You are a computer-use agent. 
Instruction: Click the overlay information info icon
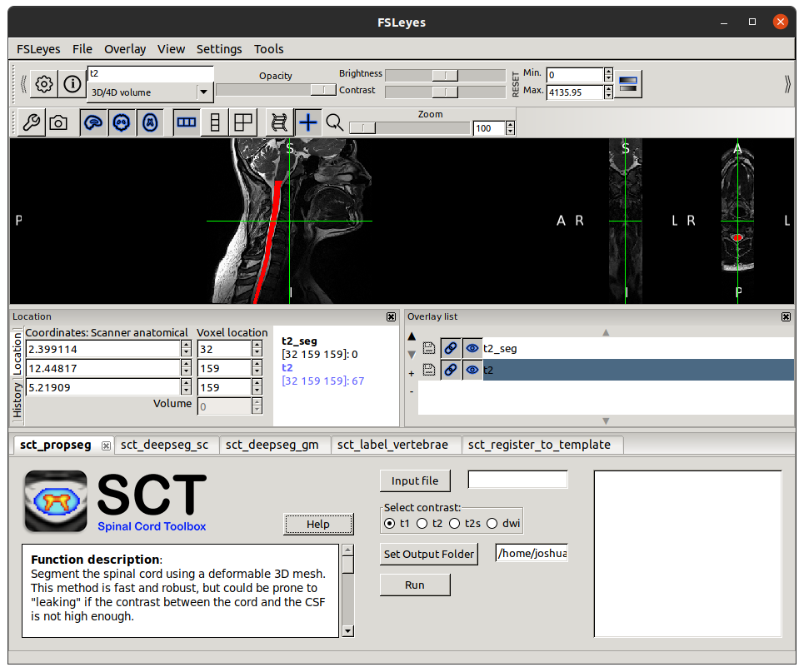point(72,84)
